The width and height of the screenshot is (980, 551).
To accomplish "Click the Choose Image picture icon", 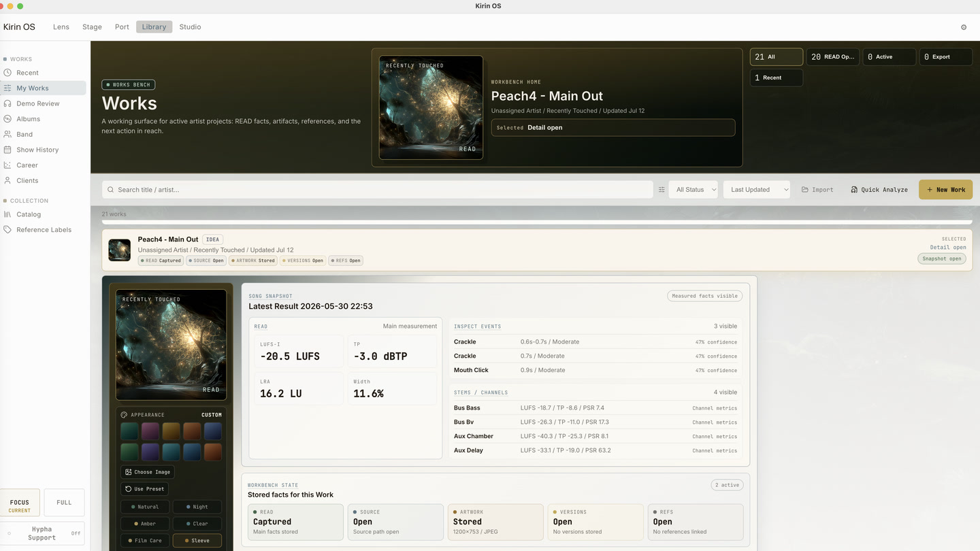I will [129, 472].
